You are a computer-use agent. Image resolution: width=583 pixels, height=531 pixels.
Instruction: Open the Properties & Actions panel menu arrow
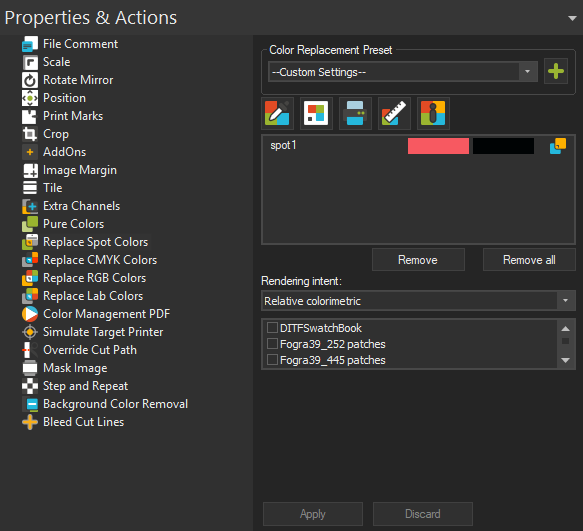(x=572, y=18)
